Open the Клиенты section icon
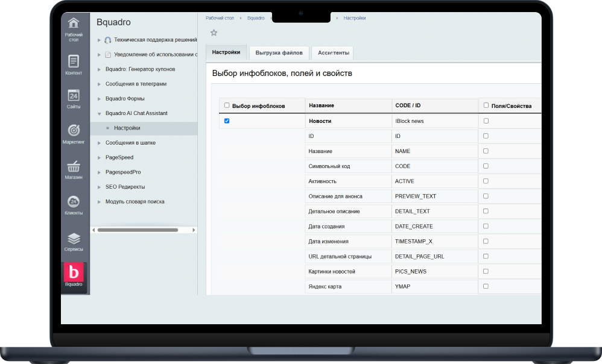 click(x=74, y=202)
